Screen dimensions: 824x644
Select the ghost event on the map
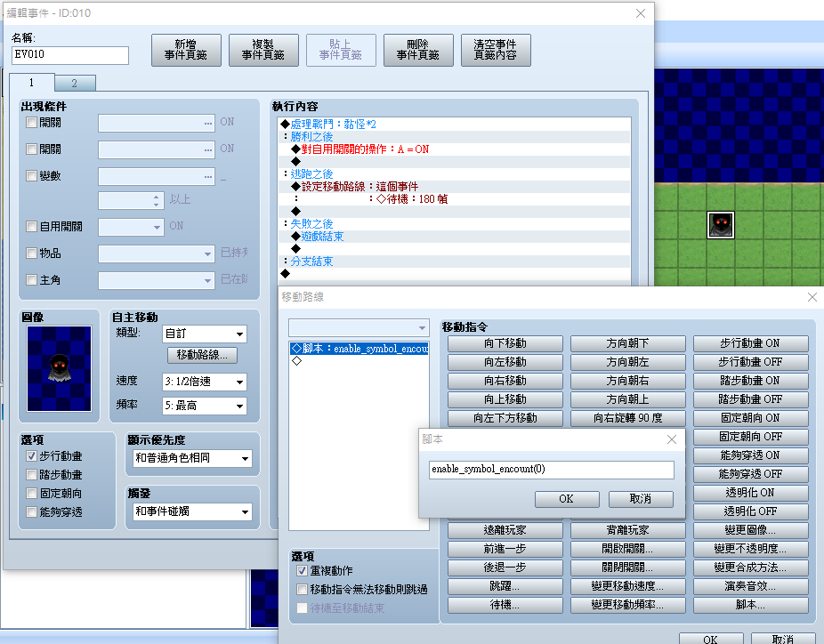pos(721,225)
